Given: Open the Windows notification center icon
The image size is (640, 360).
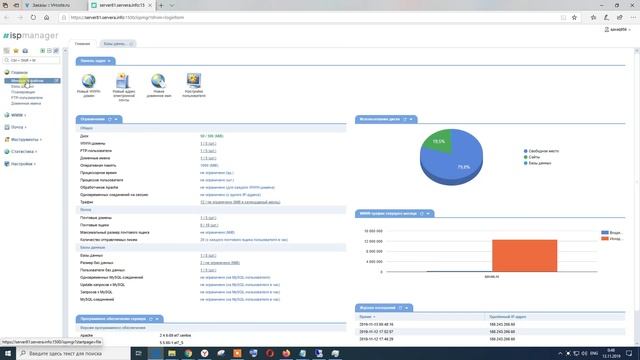Looking at the screenshot, I should [x=629, y=353].
